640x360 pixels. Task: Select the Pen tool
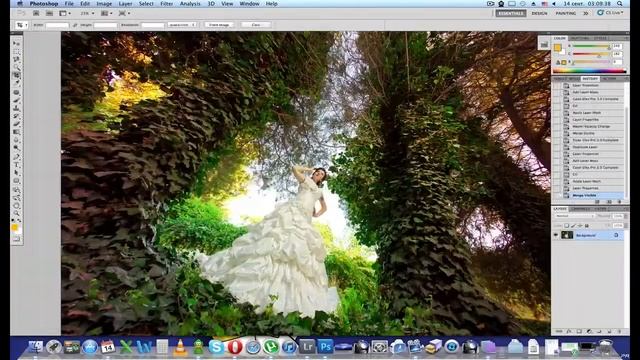click(x=16, y=157)
